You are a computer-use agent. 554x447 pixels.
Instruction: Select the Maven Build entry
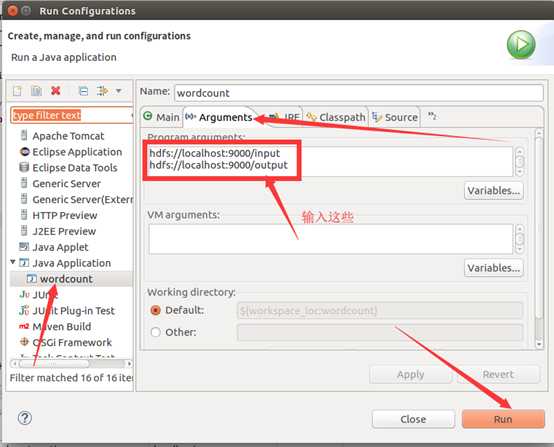click(x=61, y=327)
